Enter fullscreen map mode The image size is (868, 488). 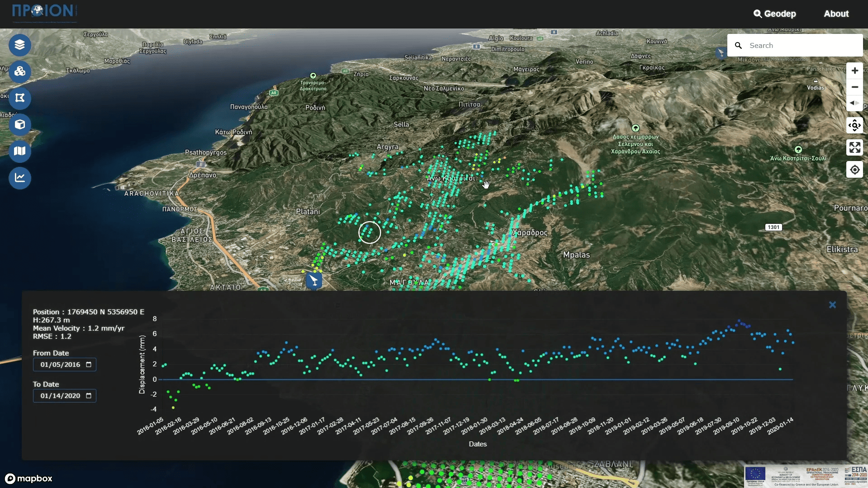[x=854, y=147]
